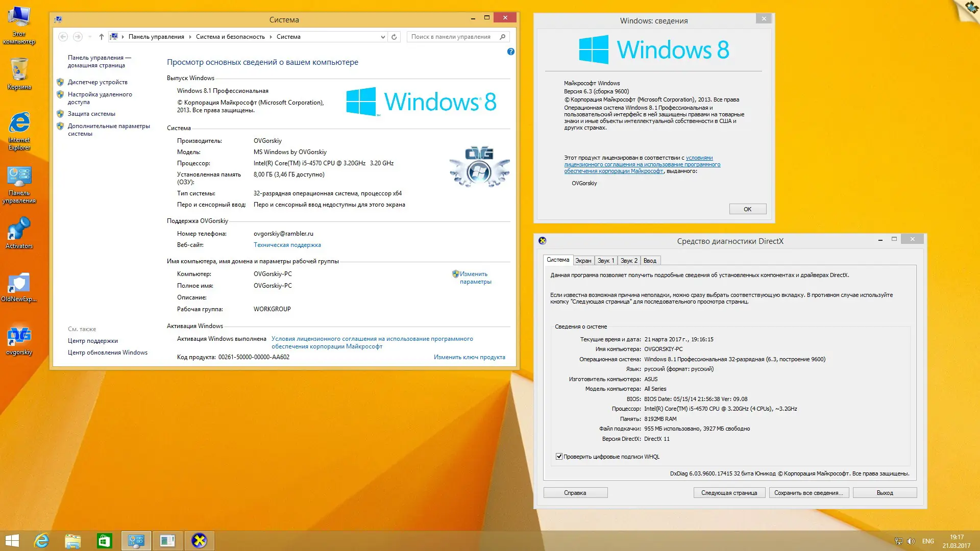Switch to the Control Panel taskbar window

136,541
